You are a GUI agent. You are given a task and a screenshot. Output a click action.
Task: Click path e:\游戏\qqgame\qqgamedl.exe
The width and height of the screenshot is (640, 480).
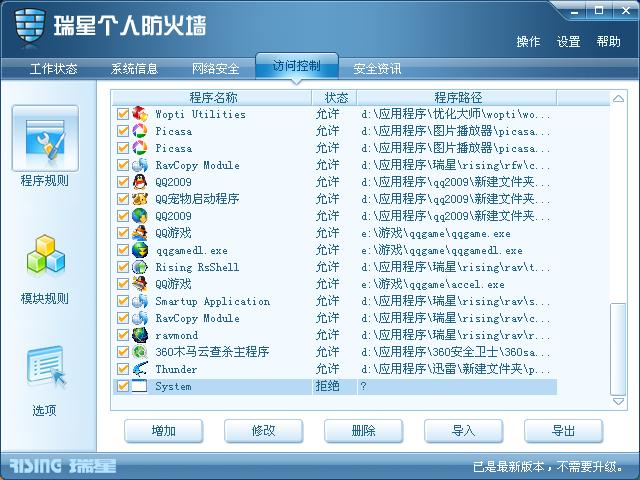tap(442, 250)
